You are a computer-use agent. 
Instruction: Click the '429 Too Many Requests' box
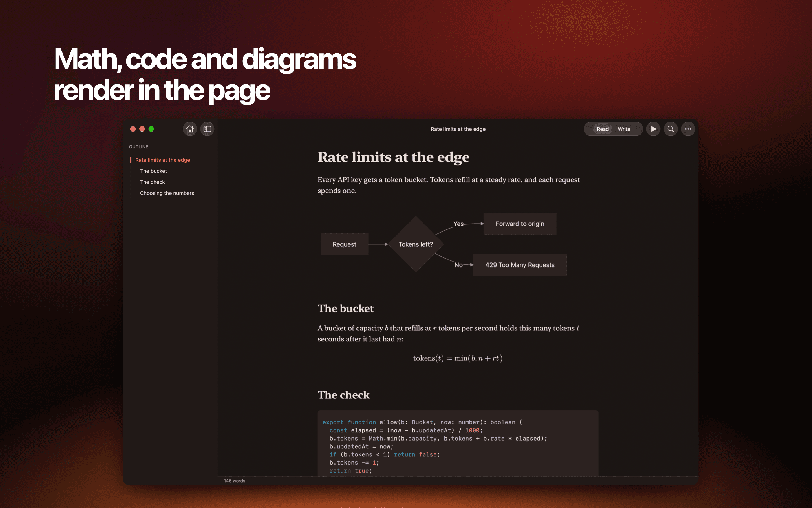520,265
